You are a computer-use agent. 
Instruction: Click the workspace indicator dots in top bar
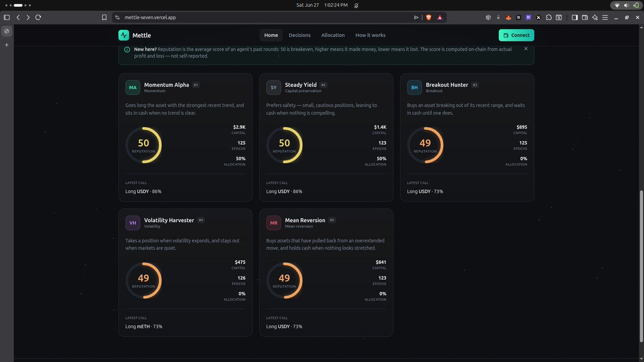(18, 5)
